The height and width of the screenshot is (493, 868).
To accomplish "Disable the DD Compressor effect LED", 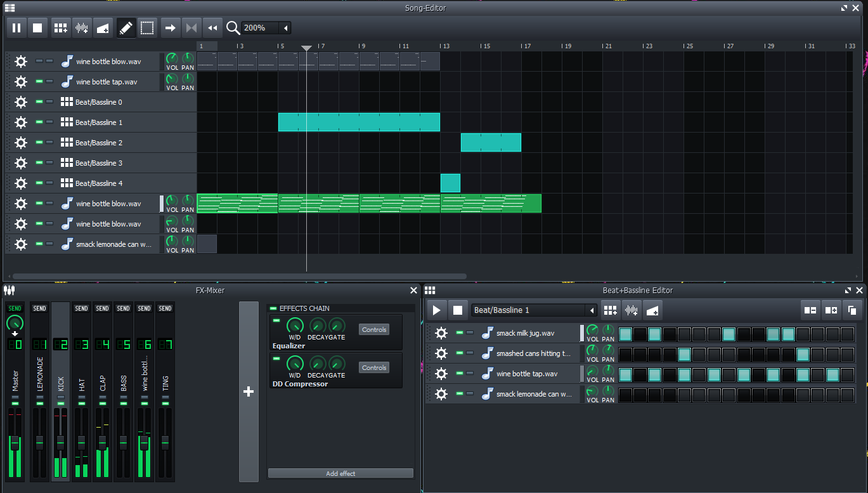I will pos(276,359).
